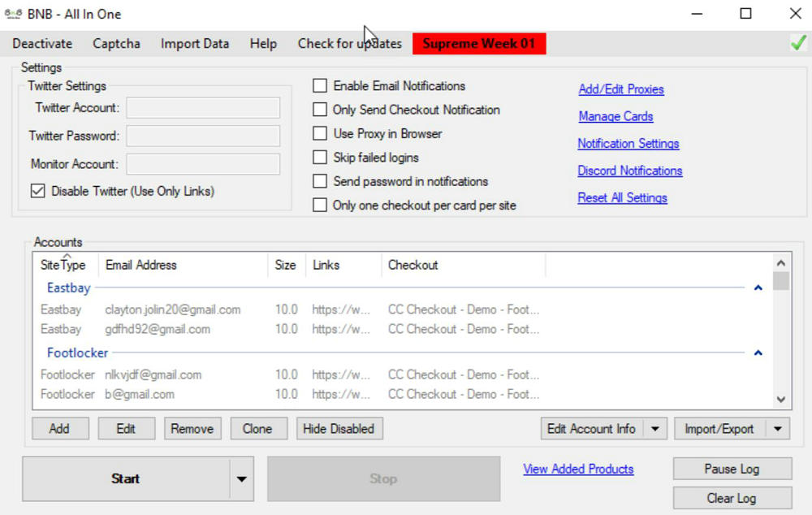Screen dimensions: 812x515
Task: Click the BNB app icon in title bar
Action: pos(13,14)
